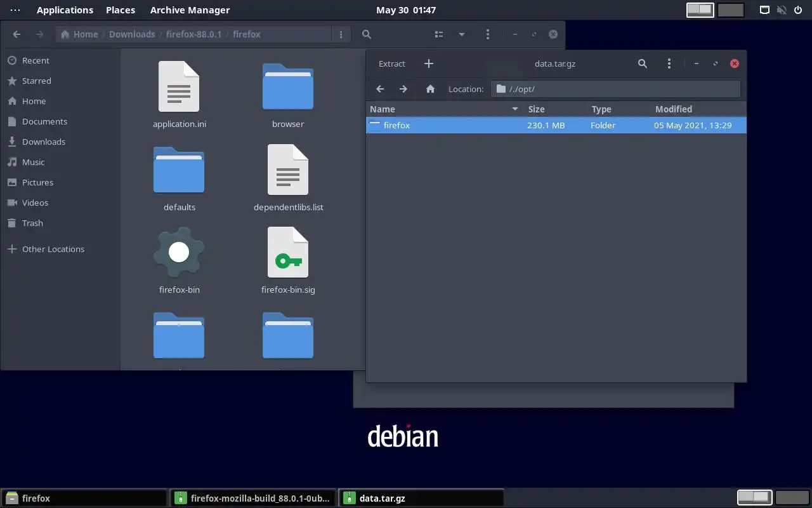Open the Applications menu

click(x=65, y=10)
